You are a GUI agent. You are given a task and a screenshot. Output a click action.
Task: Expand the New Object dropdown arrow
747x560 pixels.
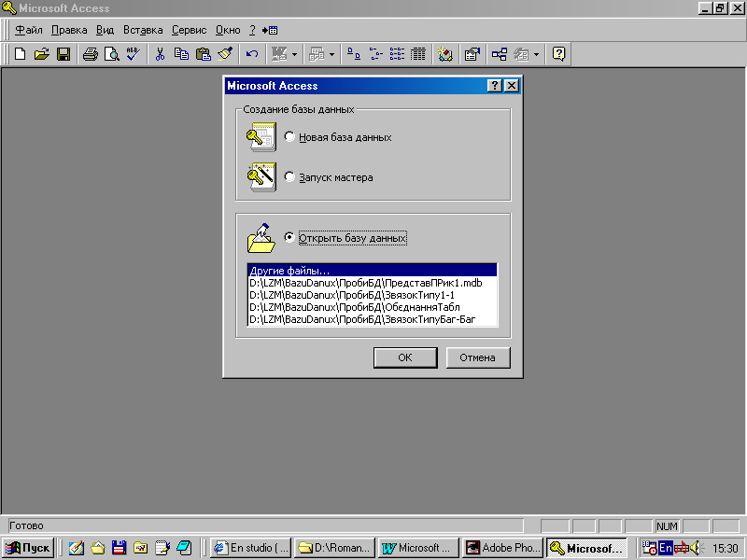click(536, 54)
